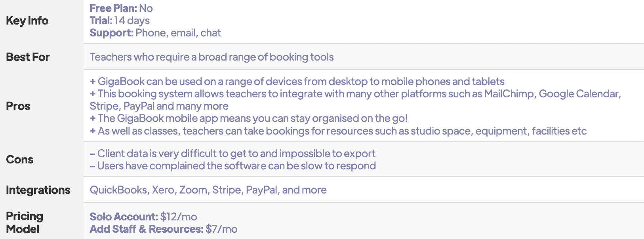Click the Key Info row header

click(x=27, y=21)
